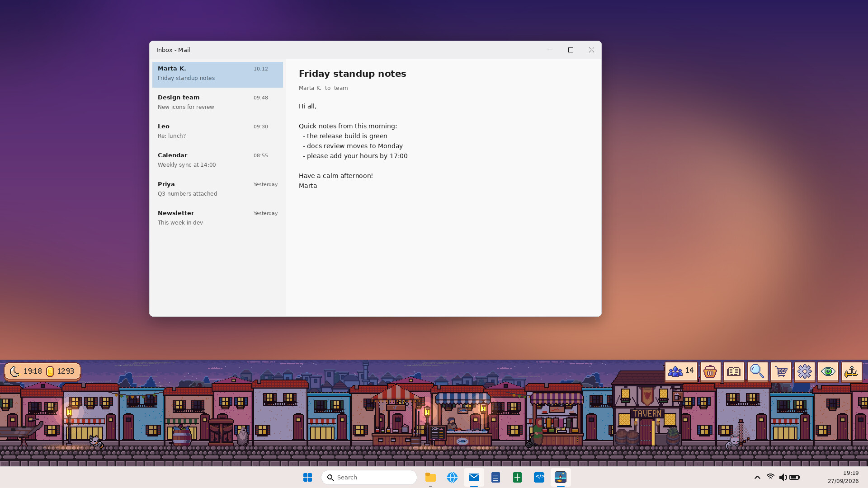Open the clock showing 19:19 and date
Screen dimensions: 868x488
843,478
